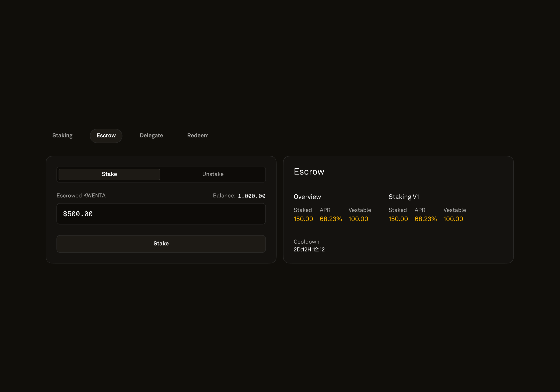Click the Escrowed KWENTA label

[x=81, y=196]
